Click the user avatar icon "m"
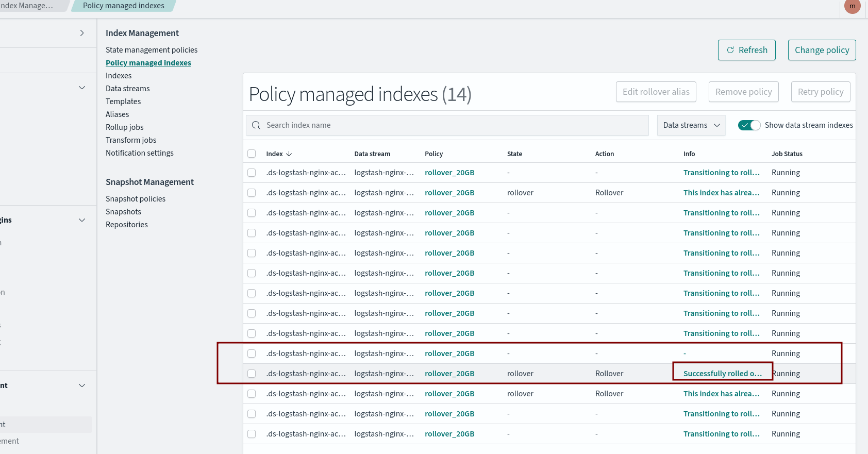The width and height of the screenshot is (868, 454). [852, 6]
